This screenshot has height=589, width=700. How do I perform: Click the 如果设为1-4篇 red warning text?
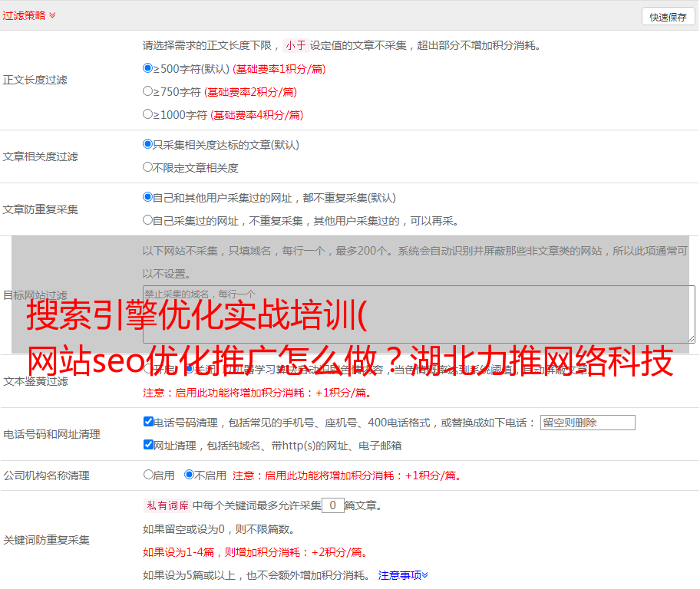pos(256,552)
